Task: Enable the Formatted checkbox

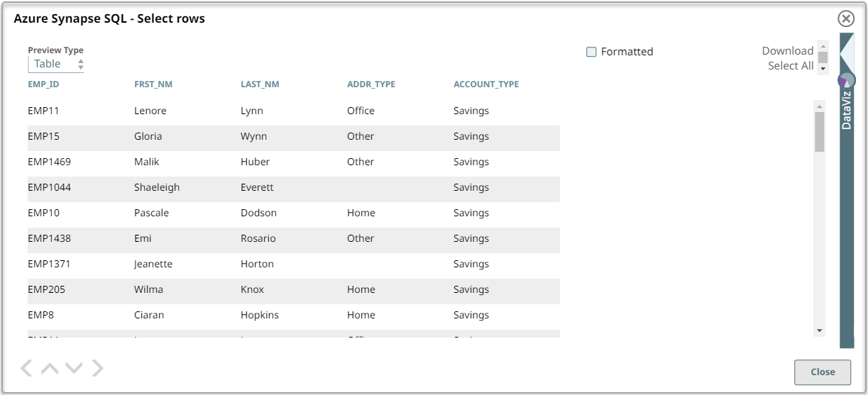Action: (591, 52)
